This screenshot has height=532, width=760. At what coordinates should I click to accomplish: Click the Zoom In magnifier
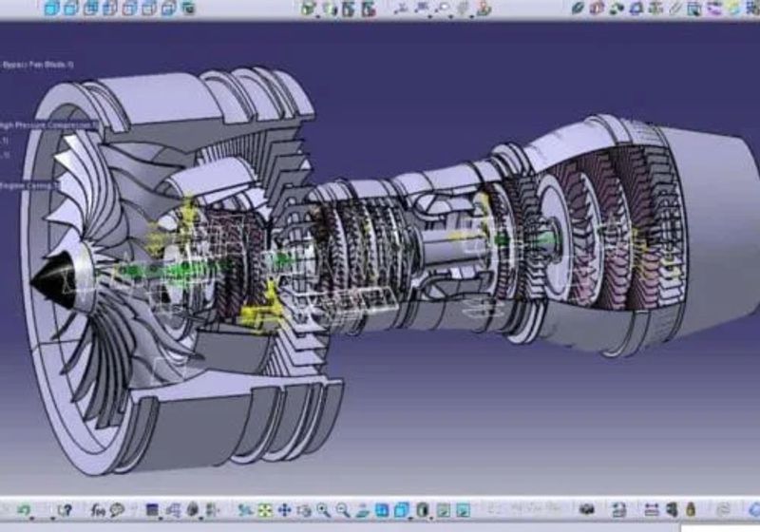point(323,510)
